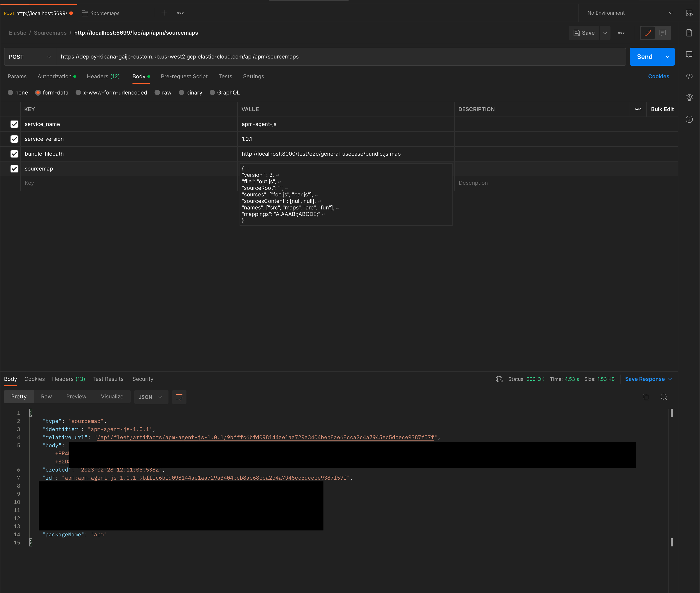Viewport: 700px width, 593px height.
Task: Click the request URL input field
Action: pos(336,56)
